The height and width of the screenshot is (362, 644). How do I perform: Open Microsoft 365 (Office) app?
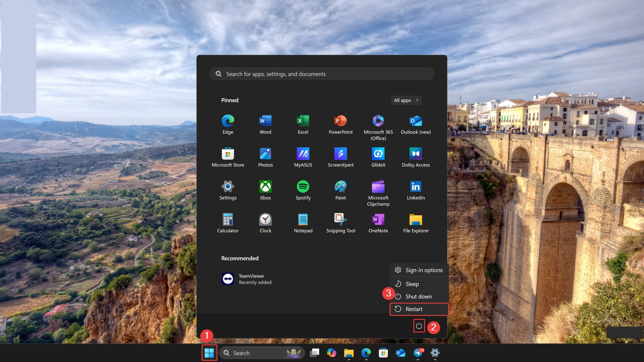(378, 128)
